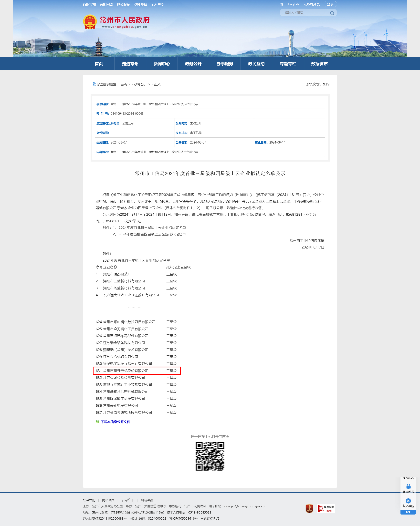This screenshot has width=420, height=526.
Task: Open 个人中心 in top bar
Action: [x=157, y=4]
